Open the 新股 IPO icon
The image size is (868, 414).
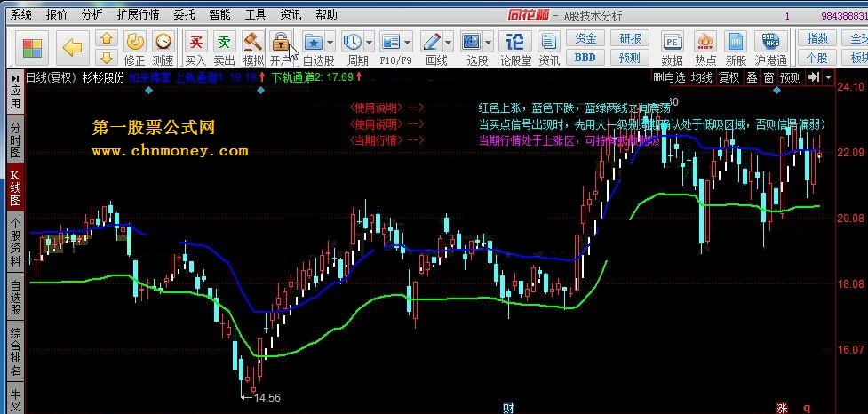tap(737, 42)
